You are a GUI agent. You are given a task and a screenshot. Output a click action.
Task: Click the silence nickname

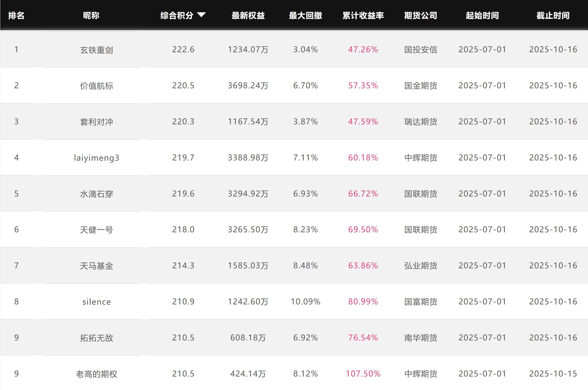(96, 302)
